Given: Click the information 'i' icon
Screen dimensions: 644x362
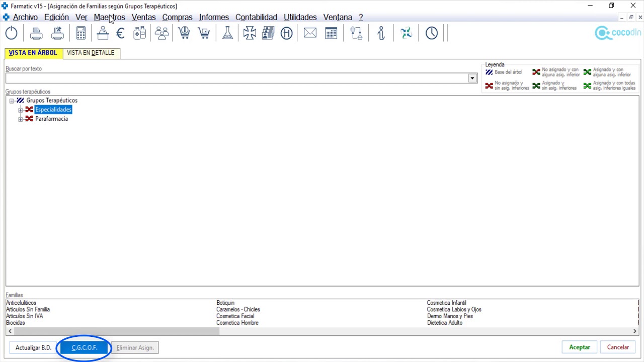Looking at the screenshot, I should pyautogui.click(x=381, y=33).
